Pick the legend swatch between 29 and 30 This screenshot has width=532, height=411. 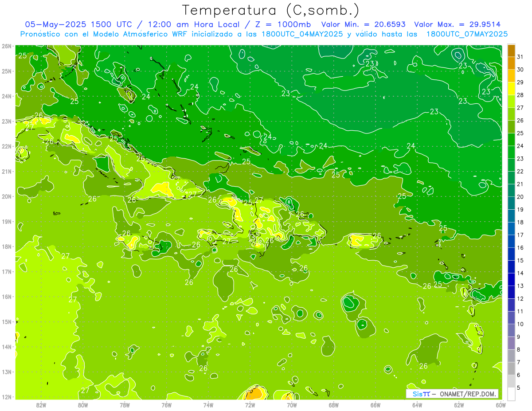(511, 76)
